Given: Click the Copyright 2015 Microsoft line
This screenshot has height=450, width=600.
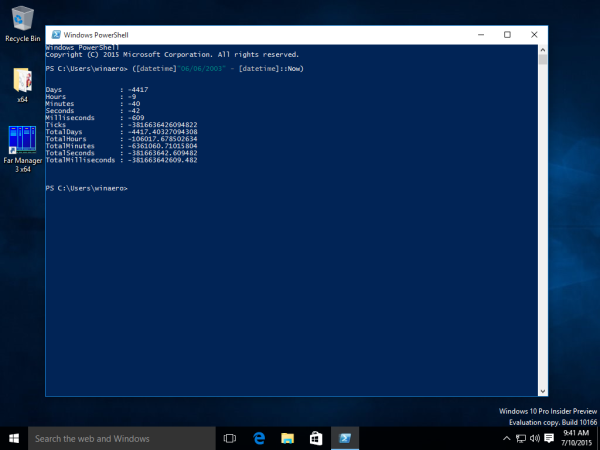Looking at the screenshot, I should click(x=172, y=55).
